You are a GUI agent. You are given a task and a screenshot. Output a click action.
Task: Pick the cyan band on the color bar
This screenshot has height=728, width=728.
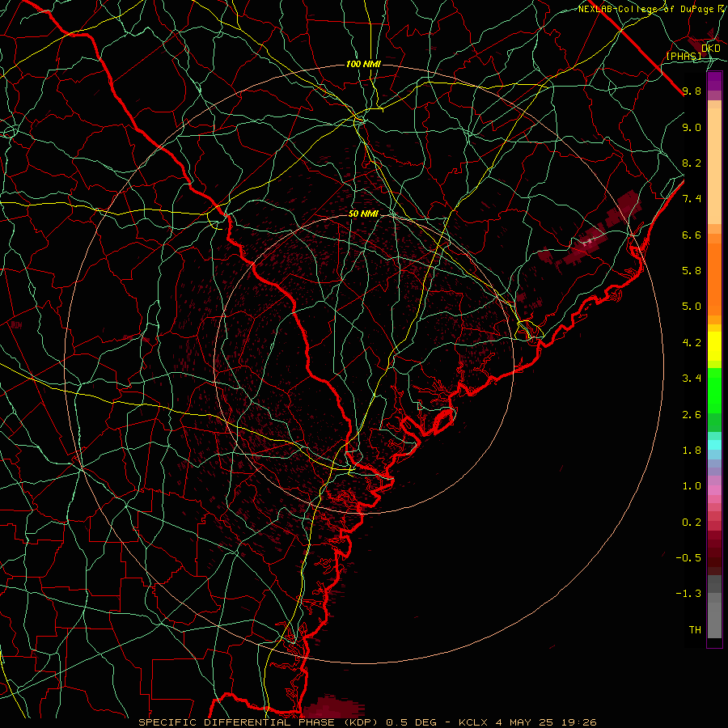[714, 445]
